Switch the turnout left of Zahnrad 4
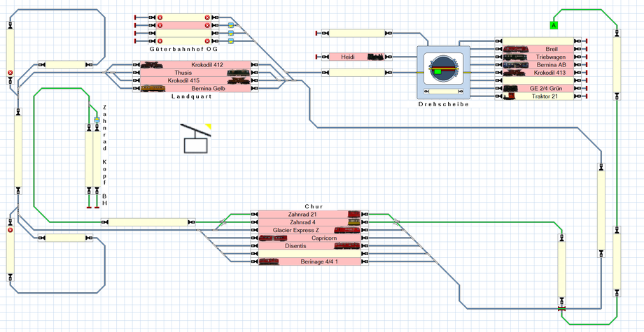 pos(222,222)
